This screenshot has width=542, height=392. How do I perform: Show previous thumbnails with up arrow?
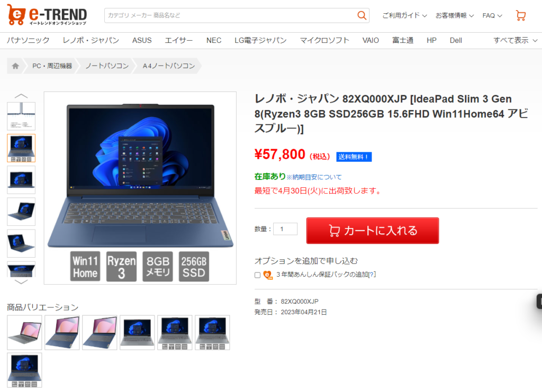click(x=21, y=96)
